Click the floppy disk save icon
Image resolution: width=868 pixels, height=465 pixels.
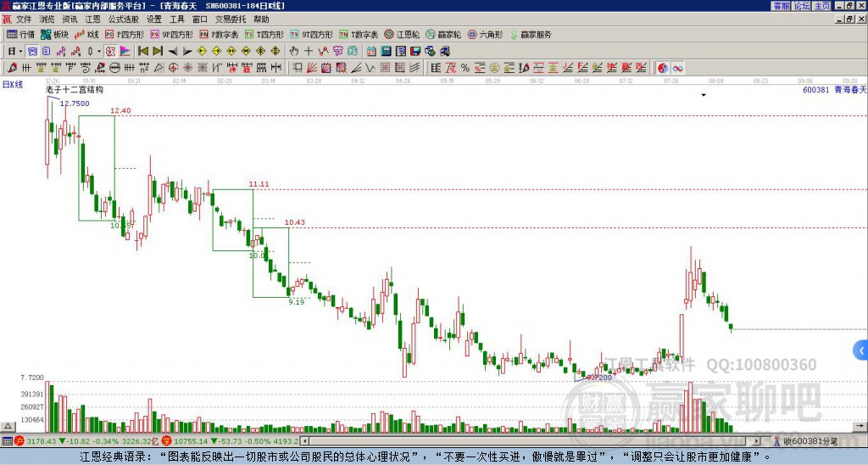(415, 52)
